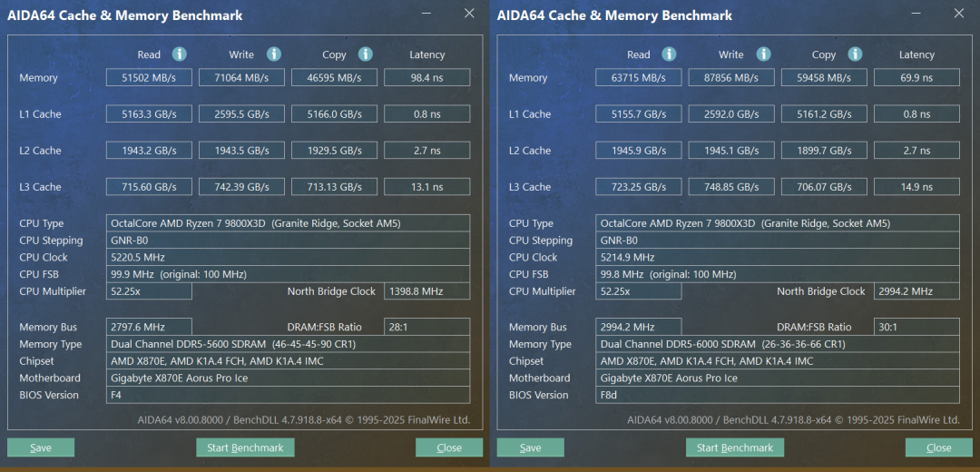Click Save button in right window
The image size is (980, 472).
point(531,447)
